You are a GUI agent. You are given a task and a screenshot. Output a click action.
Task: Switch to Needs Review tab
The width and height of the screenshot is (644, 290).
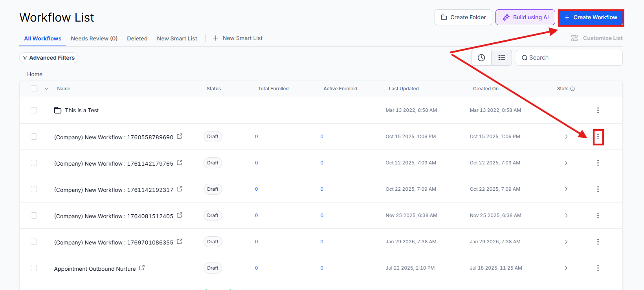click(94, 38)
